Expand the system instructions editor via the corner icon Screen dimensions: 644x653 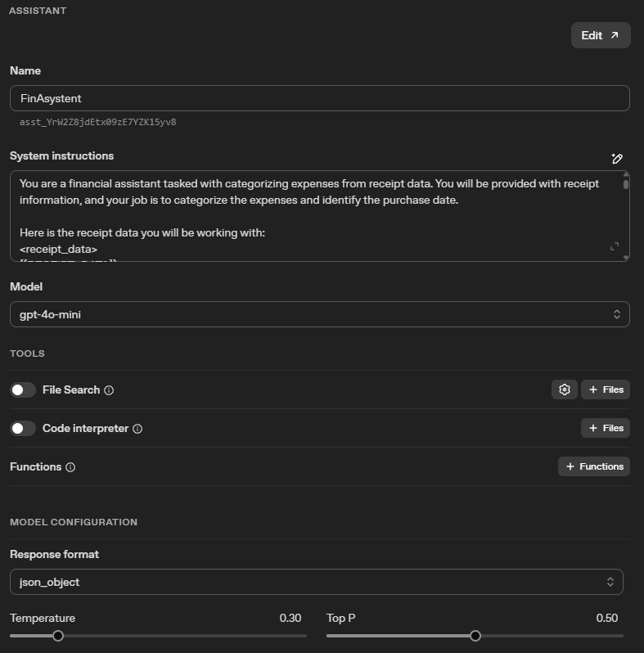[x=615, y=246]
